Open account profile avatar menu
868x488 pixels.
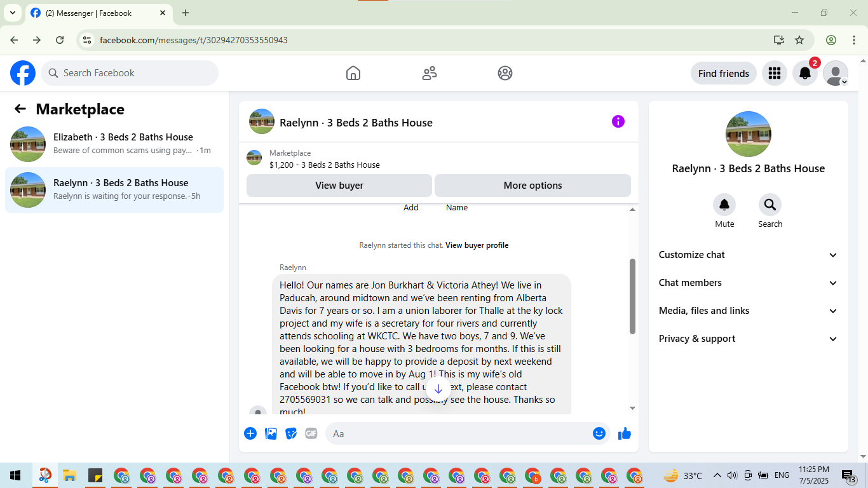coord(836,73)
